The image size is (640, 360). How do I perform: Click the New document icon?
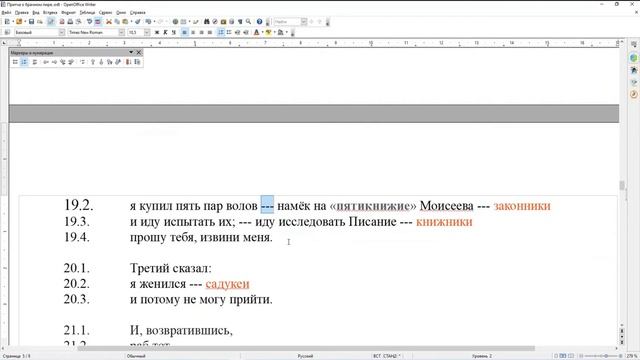pyautogui.click(x=7, y=22)
